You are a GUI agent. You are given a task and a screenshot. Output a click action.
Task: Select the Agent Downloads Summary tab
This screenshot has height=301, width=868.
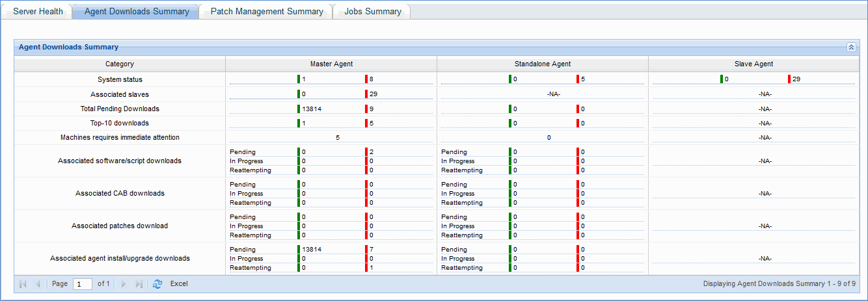pos(137,11)
